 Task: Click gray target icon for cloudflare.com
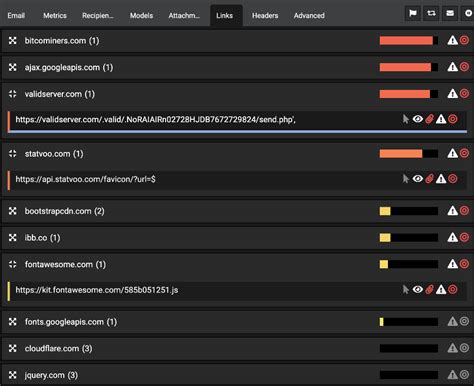(x=464, y=348)
